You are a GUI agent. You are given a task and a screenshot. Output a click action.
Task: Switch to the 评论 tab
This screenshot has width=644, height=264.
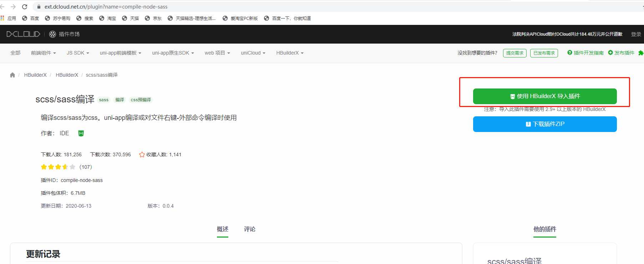click(x=250, y=229)
